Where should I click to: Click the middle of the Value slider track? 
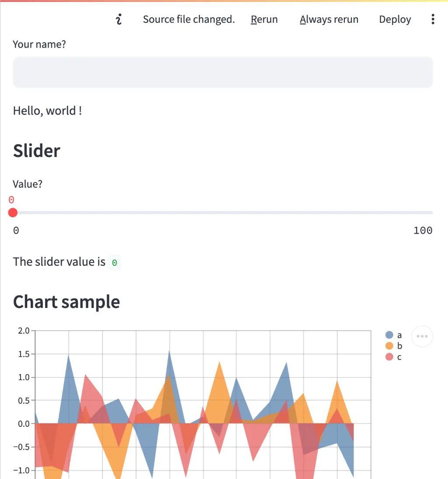[223, 213]
